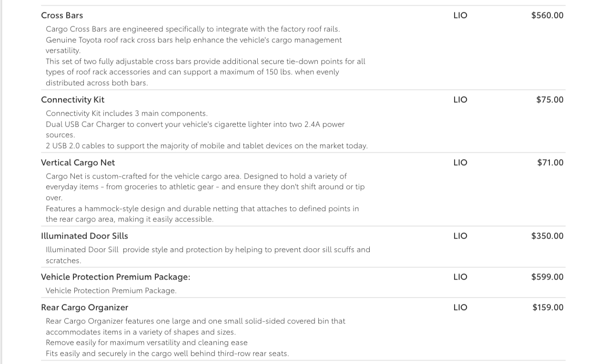Click the $75.00 Connectivity Kit price
The image size is (608, 364).
(549, 100)
